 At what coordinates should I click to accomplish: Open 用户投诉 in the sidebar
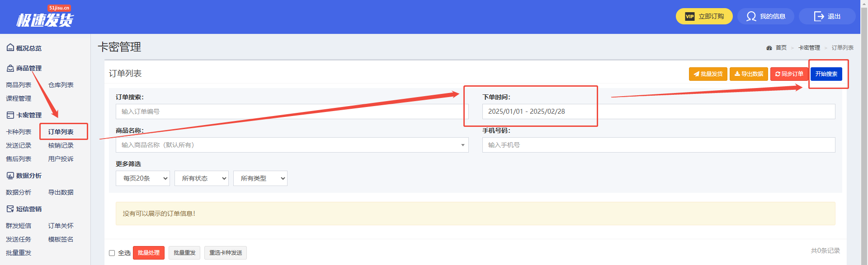(x=61, y=159)
